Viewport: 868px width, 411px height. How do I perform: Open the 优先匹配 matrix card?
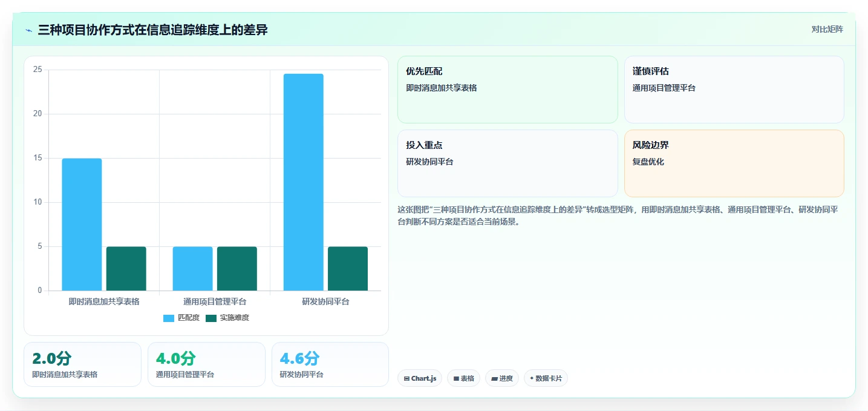pyautogui.click(x=507, y=90)
